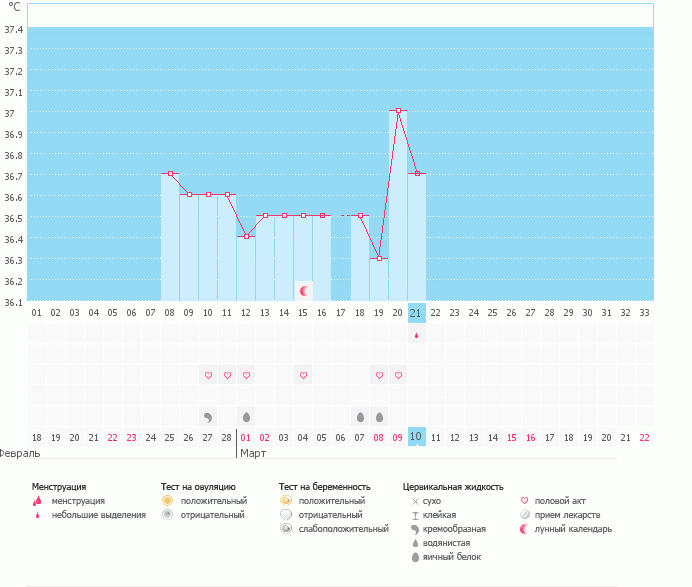The image size is (692, 587).
Task: Click the red March 01 calendar date
Action: point(246,438)
